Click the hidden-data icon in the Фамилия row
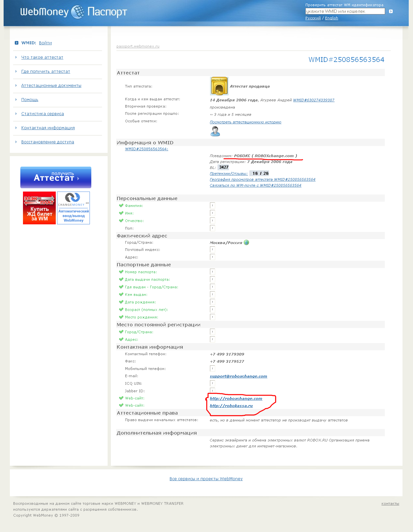The height and width of the screenshot is (532, 413). pos(213,206)
